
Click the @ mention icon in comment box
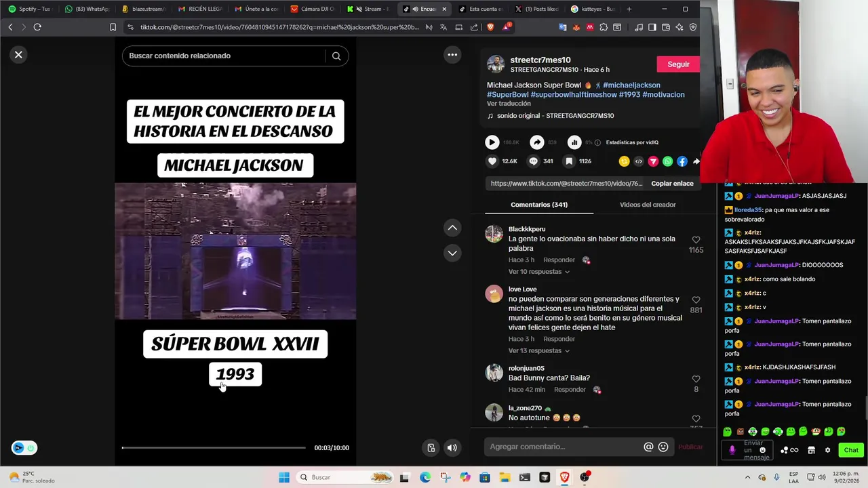[648, 447]
